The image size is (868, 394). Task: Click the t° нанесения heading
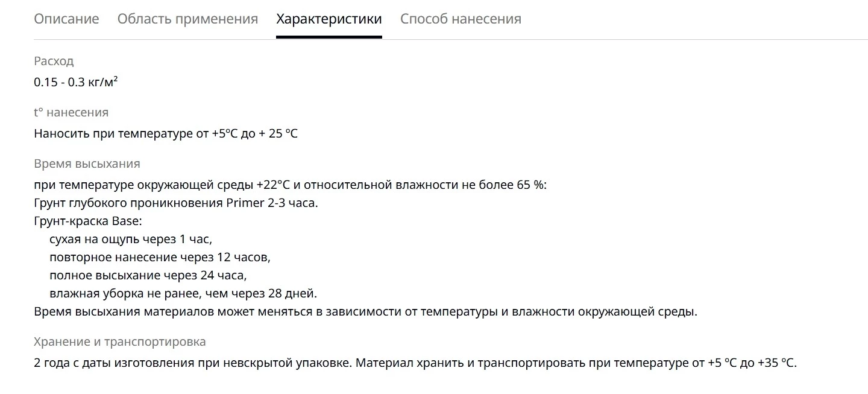pyautogui.click(x=71, y=112)
